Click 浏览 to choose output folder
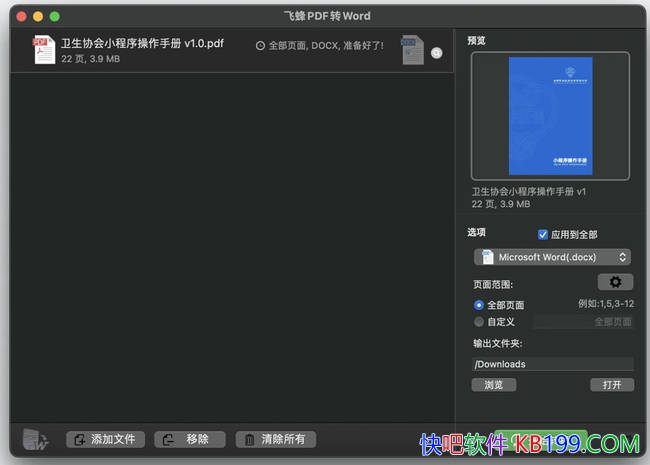Viewport: 650px width, 465px height. (x=493, y=385)
